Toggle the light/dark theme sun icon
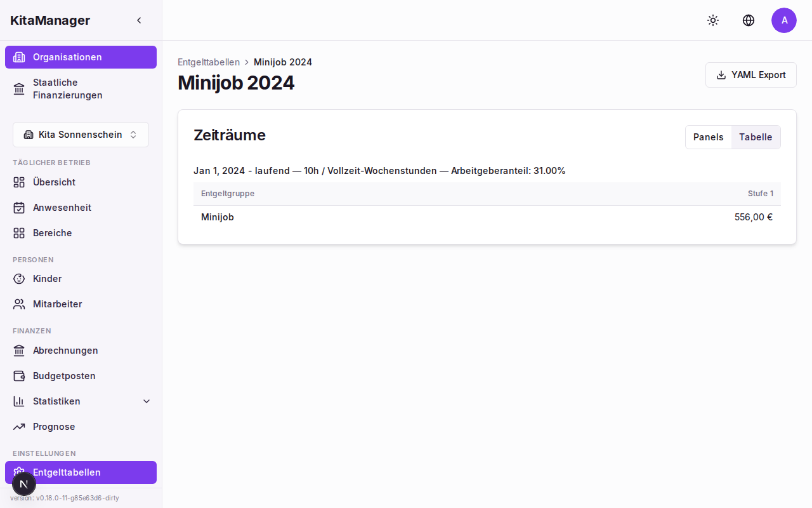 coord(713,20)
